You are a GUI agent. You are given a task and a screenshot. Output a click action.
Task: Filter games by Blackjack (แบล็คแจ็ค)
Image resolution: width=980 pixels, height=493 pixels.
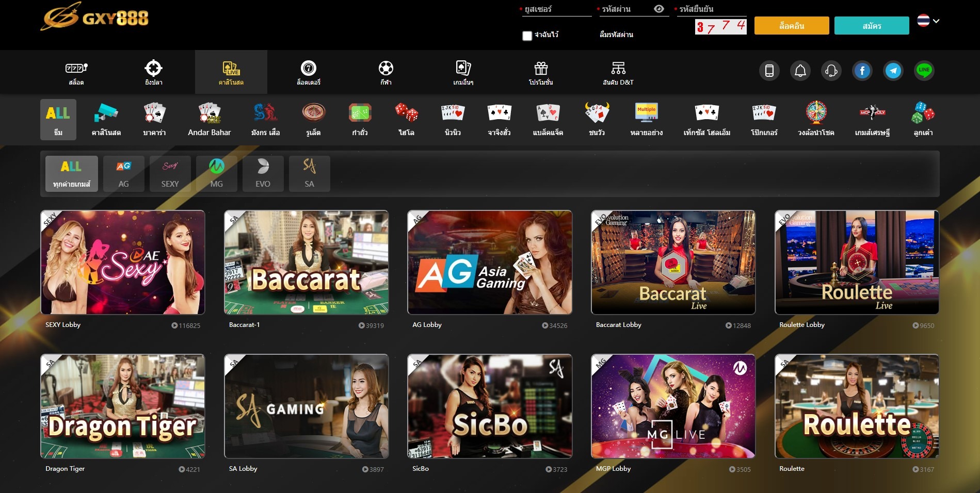pos(548,120)
